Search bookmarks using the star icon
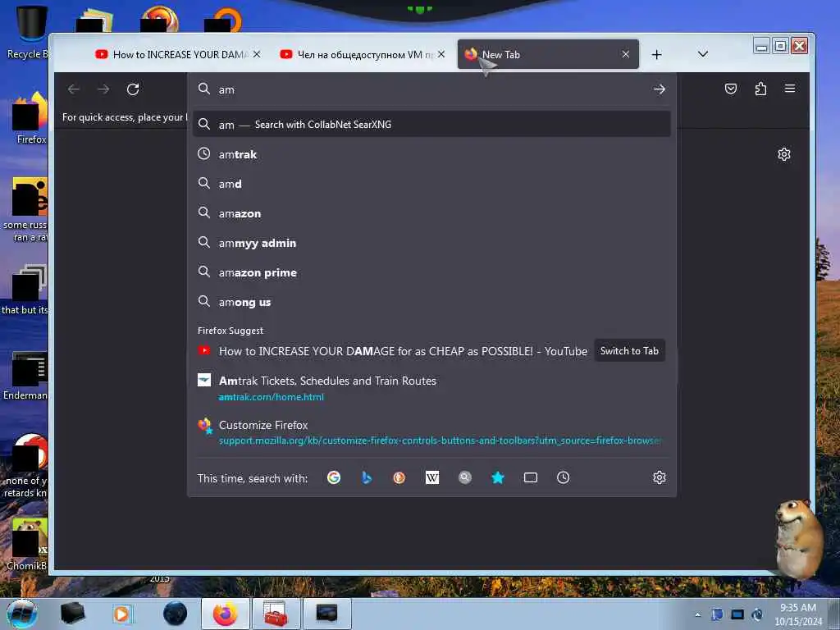Screen dimensions: 840x630 click(498, 477)
